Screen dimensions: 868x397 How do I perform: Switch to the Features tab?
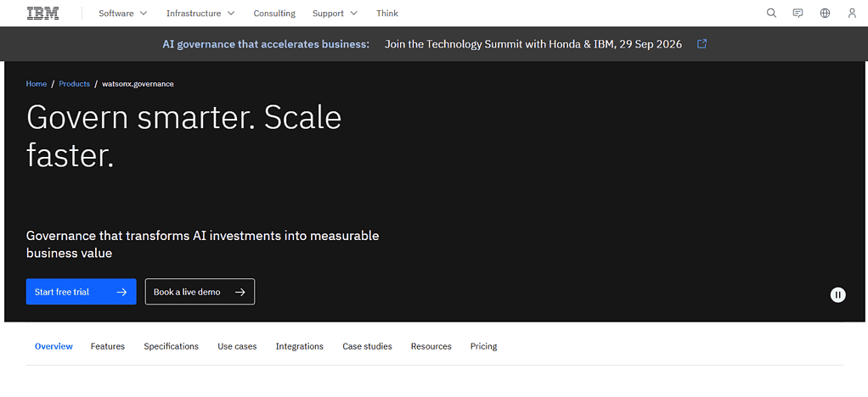pyautogui.click(x=108, y=346)
